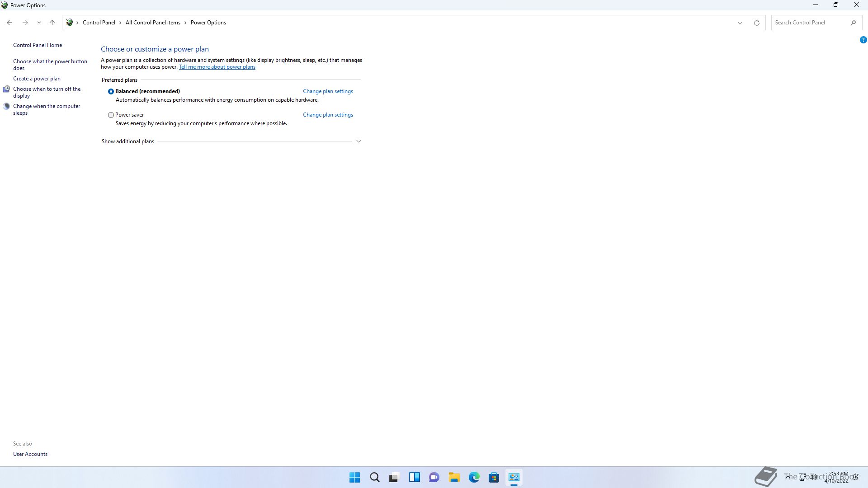This screenshot has height=488, width=868.
Task: Open Tell me more about power plans
Action: tap(217, 67)
